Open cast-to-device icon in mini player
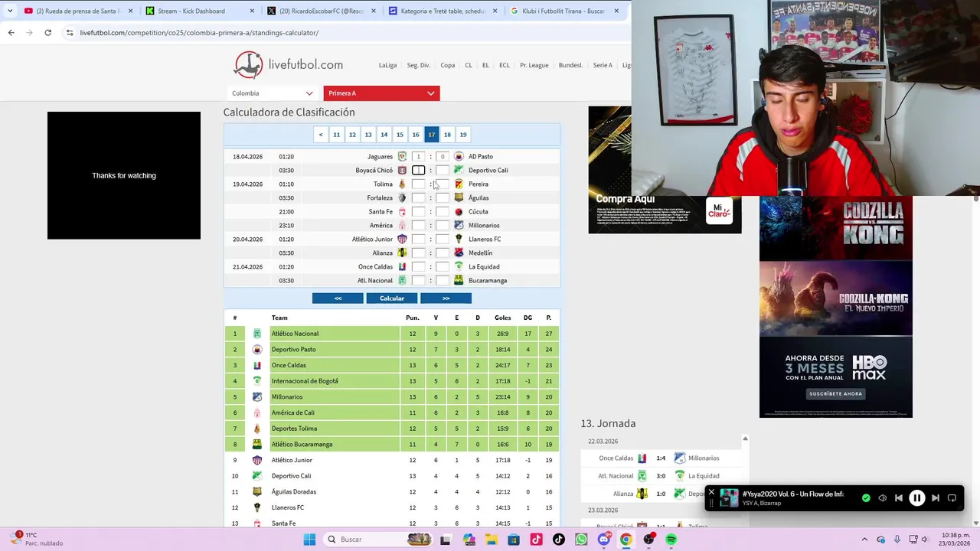This screenshot has width=980, height=551. (x=952, y=498)
